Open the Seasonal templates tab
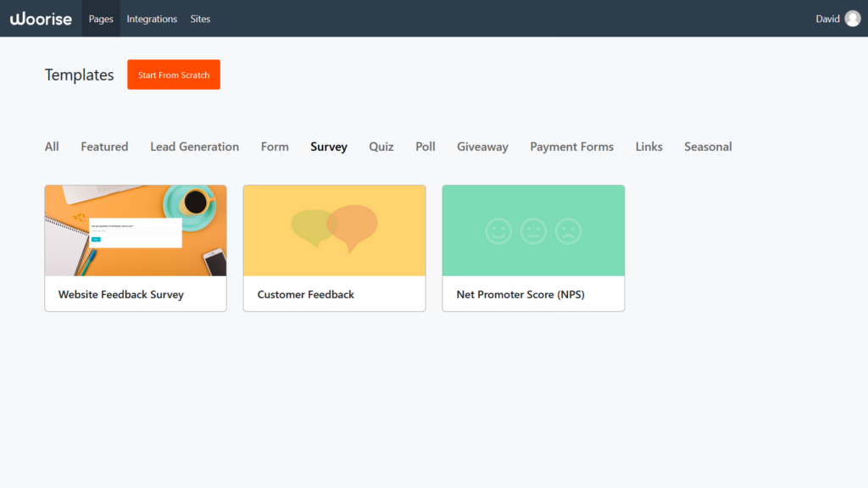This screenshot has height=488, width=868. tap(708, 147)
